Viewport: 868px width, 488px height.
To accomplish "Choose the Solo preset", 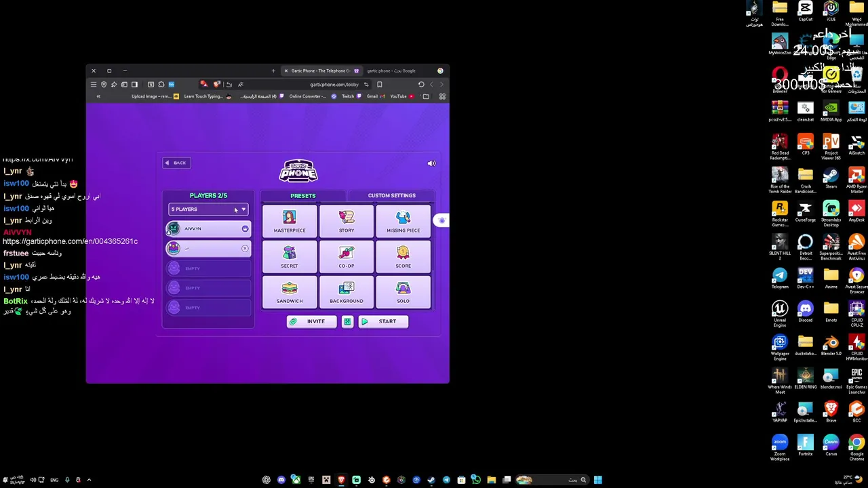I will pyautogui.click(x=403, y=291).
